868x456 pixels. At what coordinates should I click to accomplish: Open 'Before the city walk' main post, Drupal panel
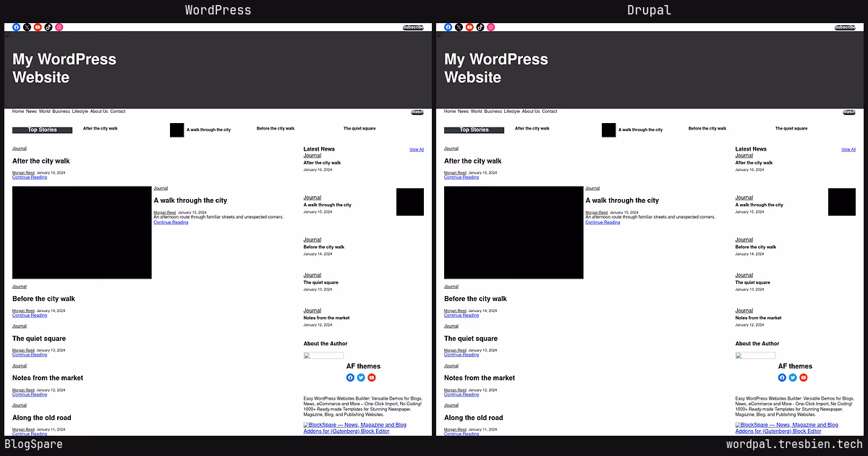[475, 299]
